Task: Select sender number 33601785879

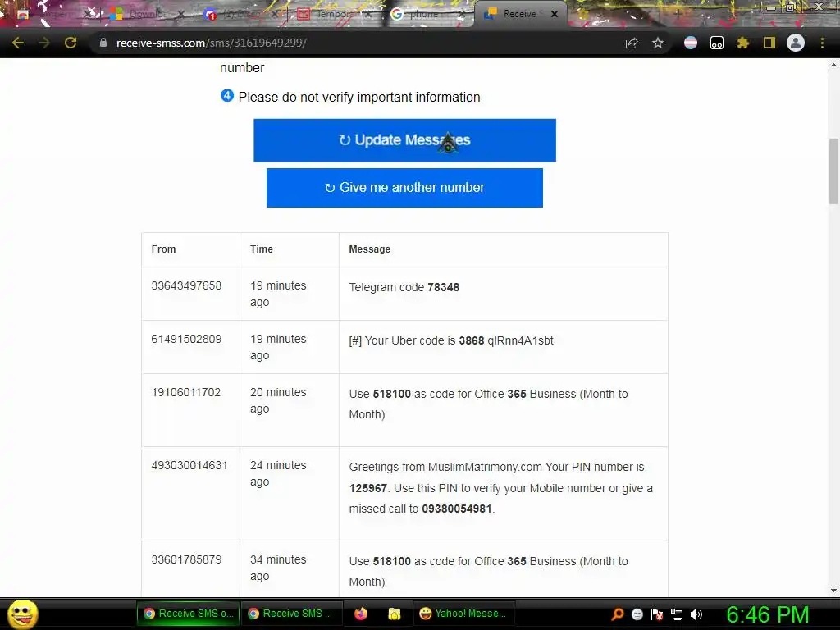Action: 186,559
